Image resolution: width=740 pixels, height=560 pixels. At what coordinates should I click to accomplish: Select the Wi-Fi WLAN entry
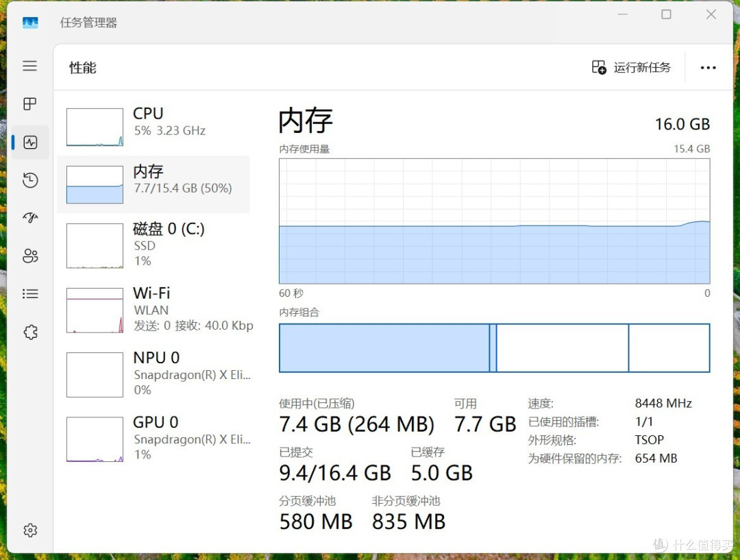tap(153, 310)
